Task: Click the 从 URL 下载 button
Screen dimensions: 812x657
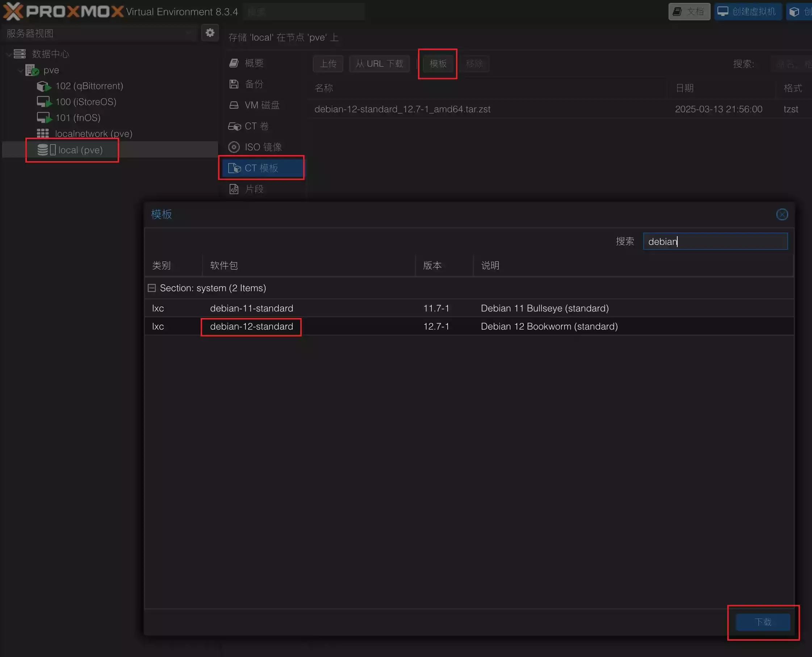Action: [x=379, y=64]
